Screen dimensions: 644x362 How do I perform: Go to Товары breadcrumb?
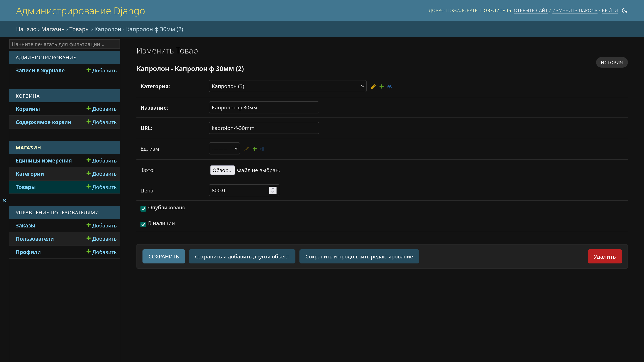(79, 29)
